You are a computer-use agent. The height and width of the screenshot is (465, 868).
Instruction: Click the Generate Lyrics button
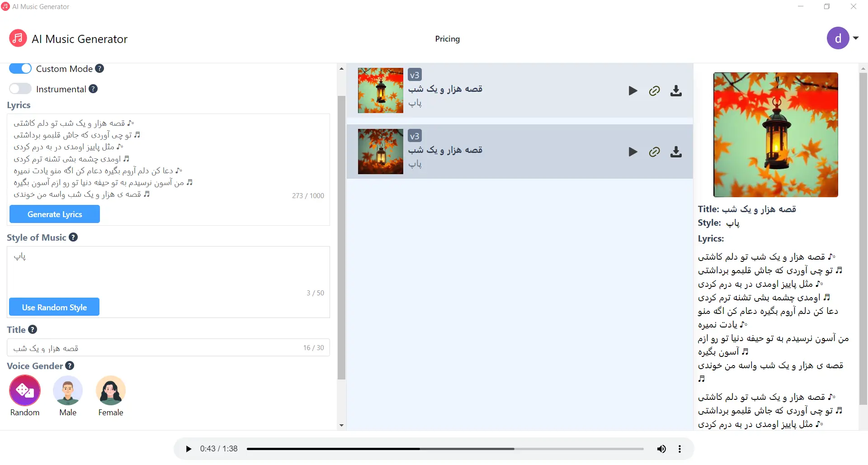[x=55, y=214]
